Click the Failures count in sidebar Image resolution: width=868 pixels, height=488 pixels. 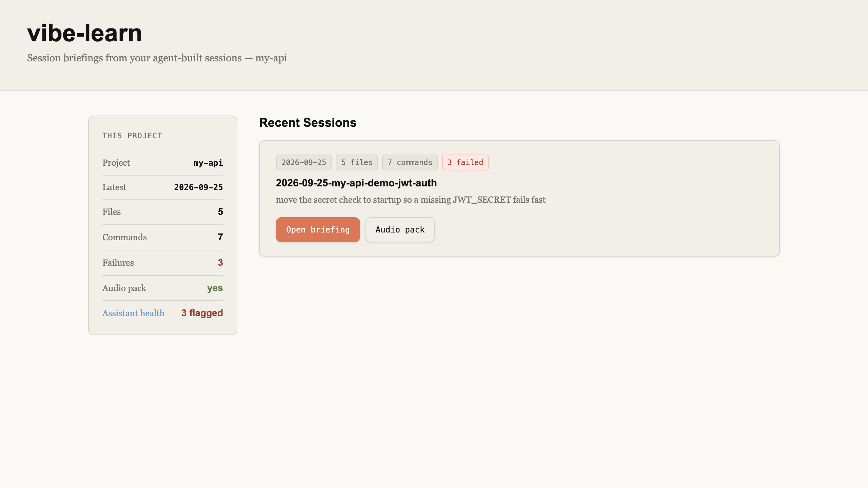pos(220,263)
